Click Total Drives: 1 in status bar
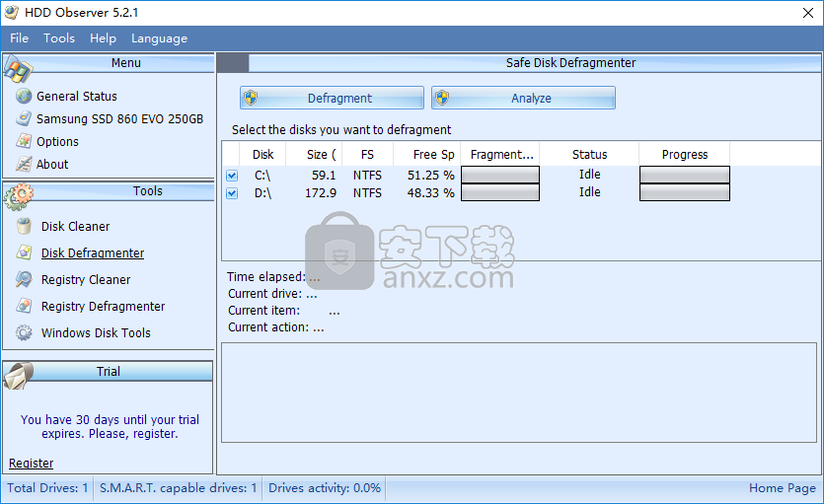Image resolution: width=824 pixels, height=504 pixels. (47, 487)
